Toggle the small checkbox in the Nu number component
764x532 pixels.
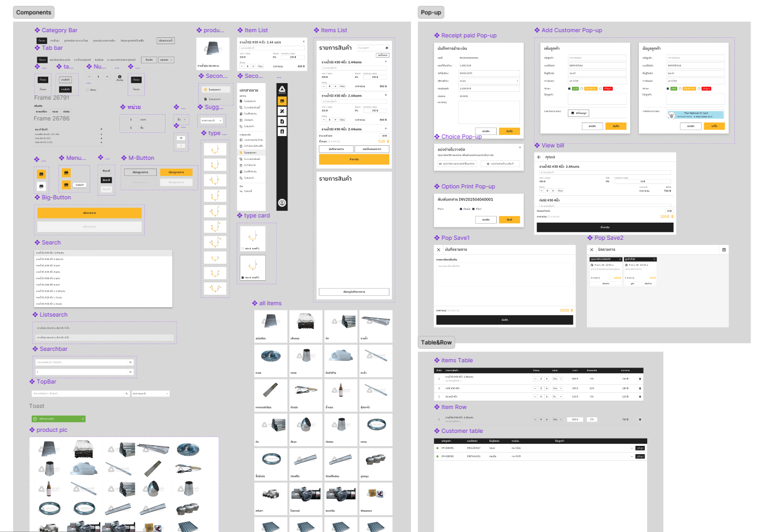[x=88, y=90]
